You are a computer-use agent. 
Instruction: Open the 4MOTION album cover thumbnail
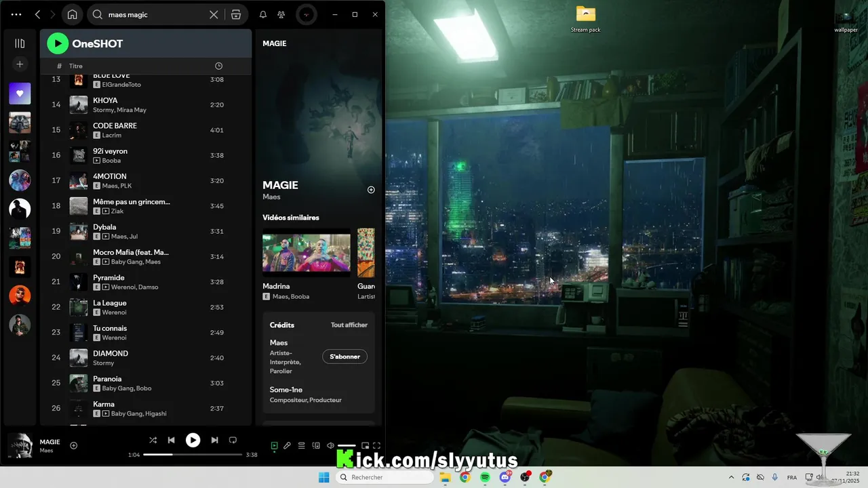coord(79,181)
